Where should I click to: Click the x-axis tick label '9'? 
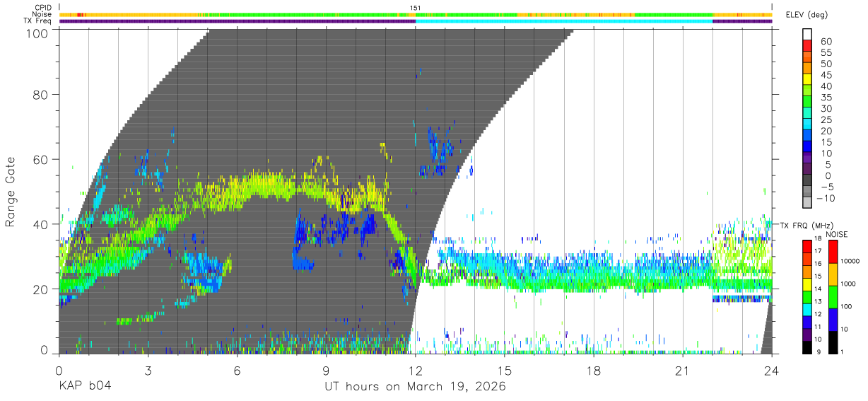point(326,371)
